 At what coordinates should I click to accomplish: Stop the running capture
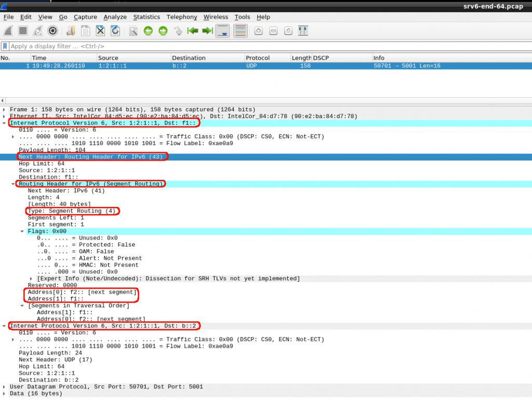pos(23,31)
